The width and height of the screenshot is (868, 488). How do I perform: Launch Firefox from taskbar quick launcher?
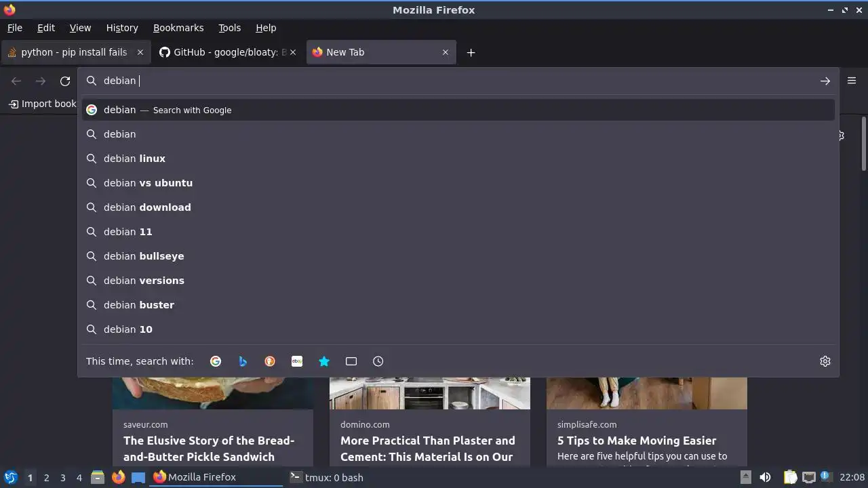[118, 477]
